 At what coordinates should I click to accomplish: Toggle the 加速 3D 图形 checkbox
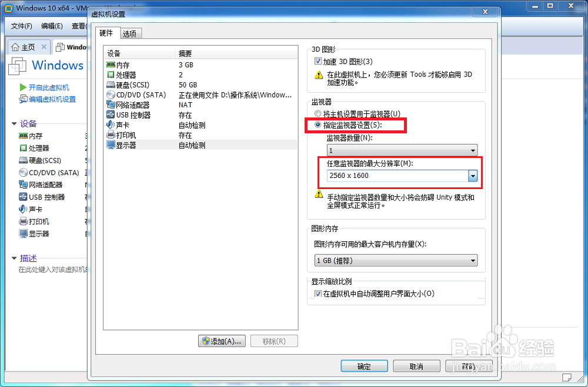pyautogui.click(x=318, y=61)
